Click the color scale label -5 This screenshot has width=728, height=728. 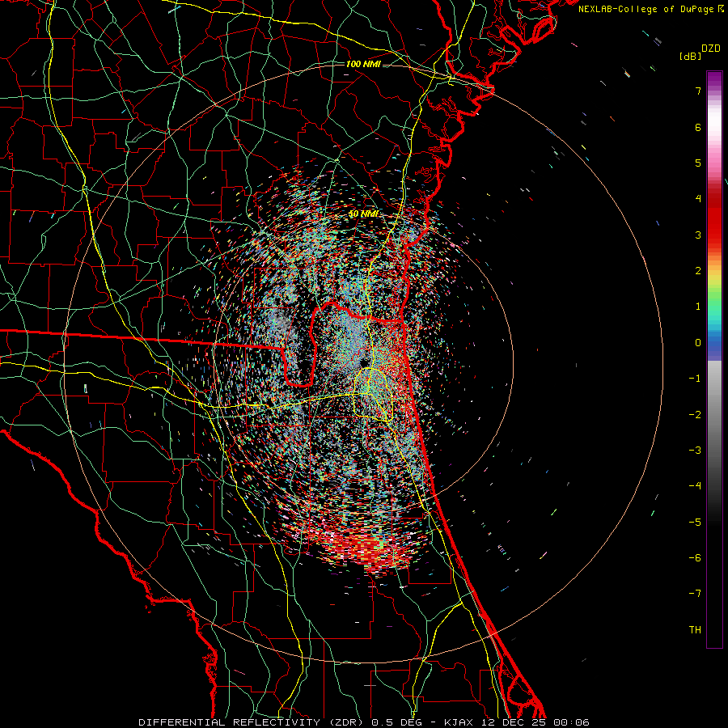[695, 523]
